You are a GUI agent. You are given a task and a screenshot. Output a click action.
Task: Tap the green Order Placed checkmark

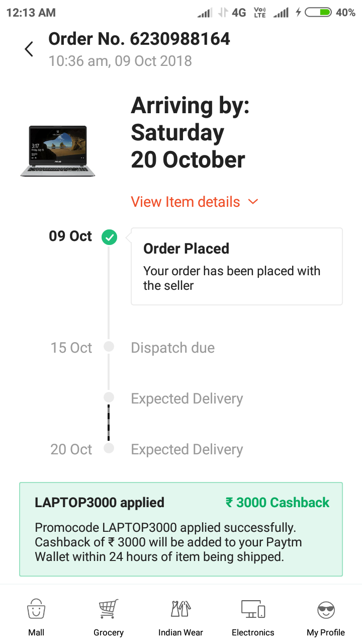pos(109,237)
